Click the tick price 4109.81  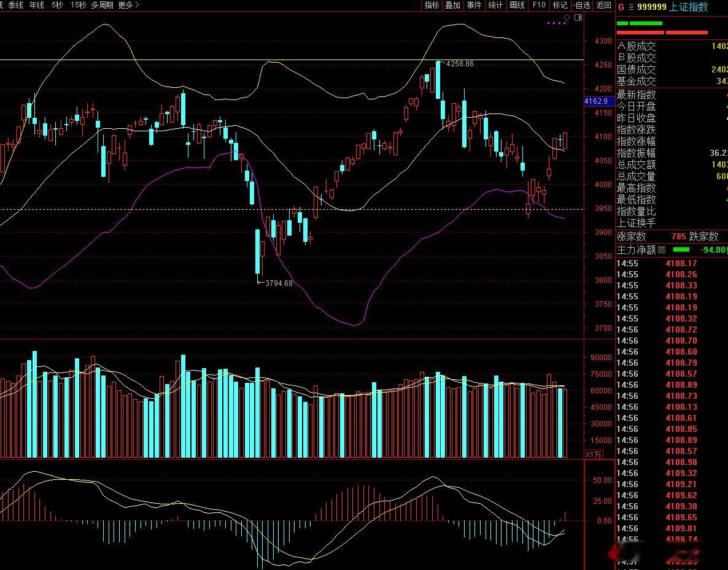point(681,528)
